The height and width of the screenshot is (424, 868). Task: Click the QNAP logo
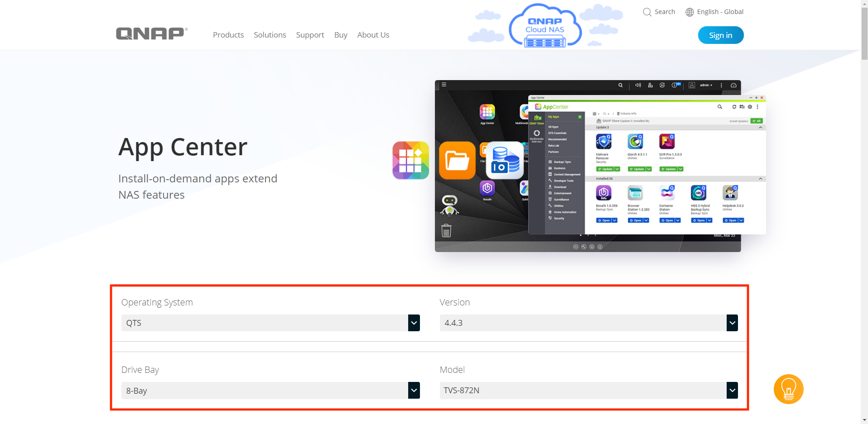151,33
